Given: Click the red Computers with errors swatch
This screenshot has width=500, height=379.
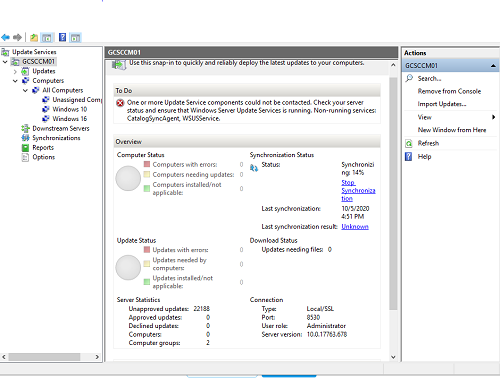Looking at the screenshot, I should [147, 164].
